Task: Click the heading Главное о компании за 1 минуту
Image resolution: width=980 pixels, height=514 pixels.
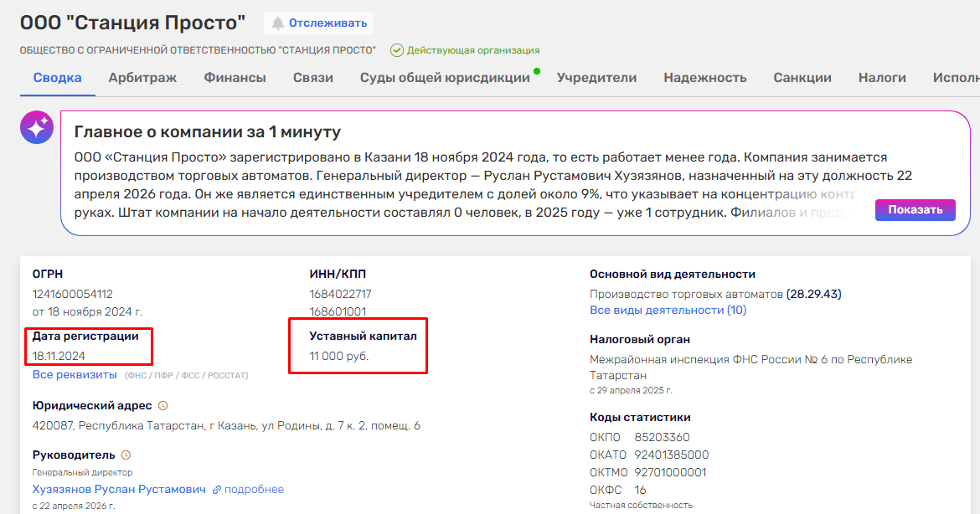Action: 208,131
